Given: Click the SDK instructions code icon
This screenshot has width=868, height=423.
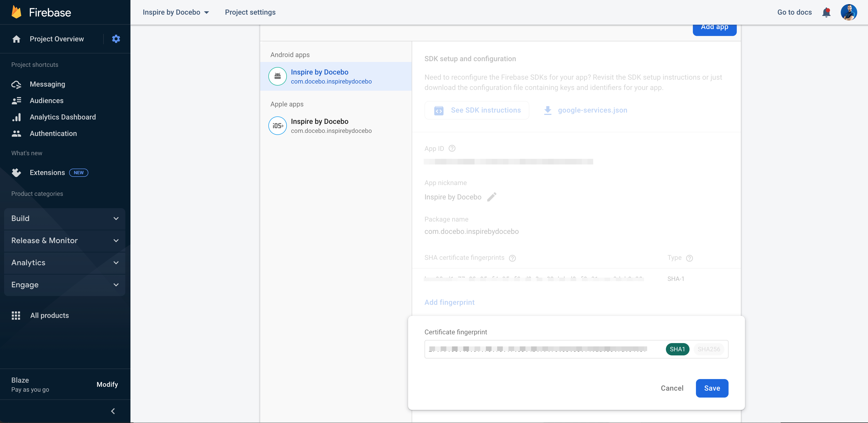Looking at the screenshot, I should [439, 110].
